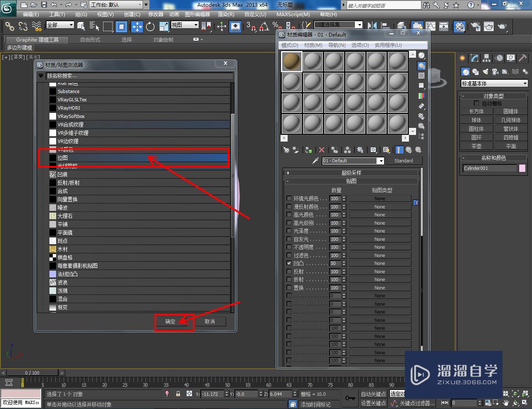Pick material from object with eyedropper

pos(315,161)
